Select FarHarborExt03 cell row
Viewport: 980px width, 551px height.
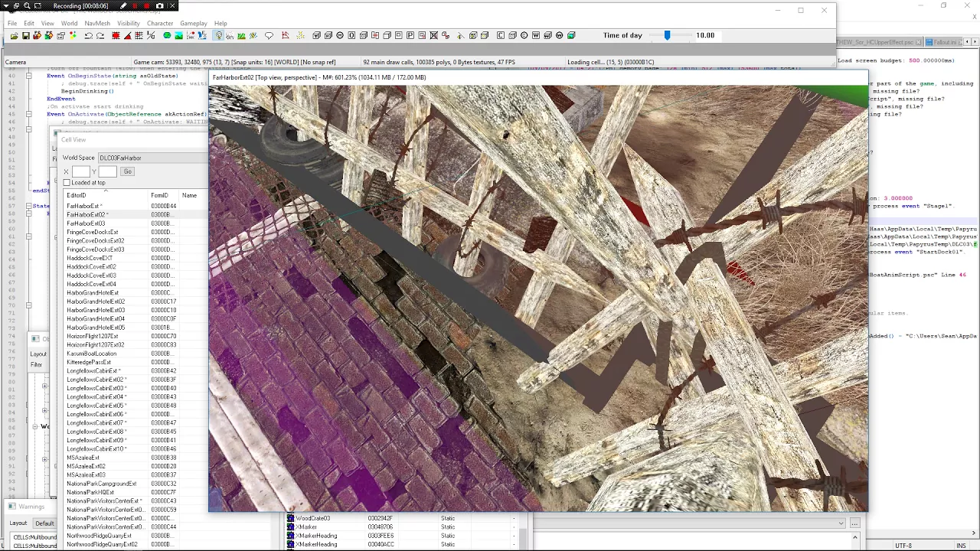[x=135, y=223]
